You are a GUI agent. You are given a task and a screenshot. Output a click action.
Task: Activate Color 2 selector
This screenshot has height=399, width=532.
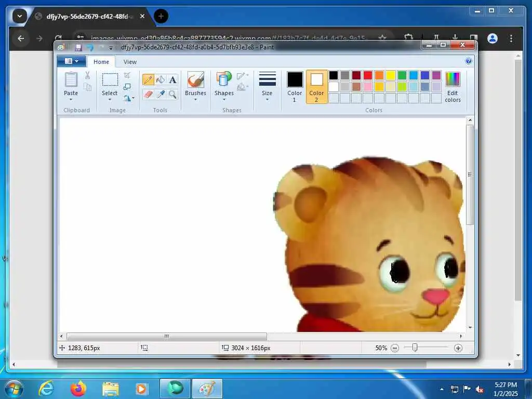[x=316, y=87]
